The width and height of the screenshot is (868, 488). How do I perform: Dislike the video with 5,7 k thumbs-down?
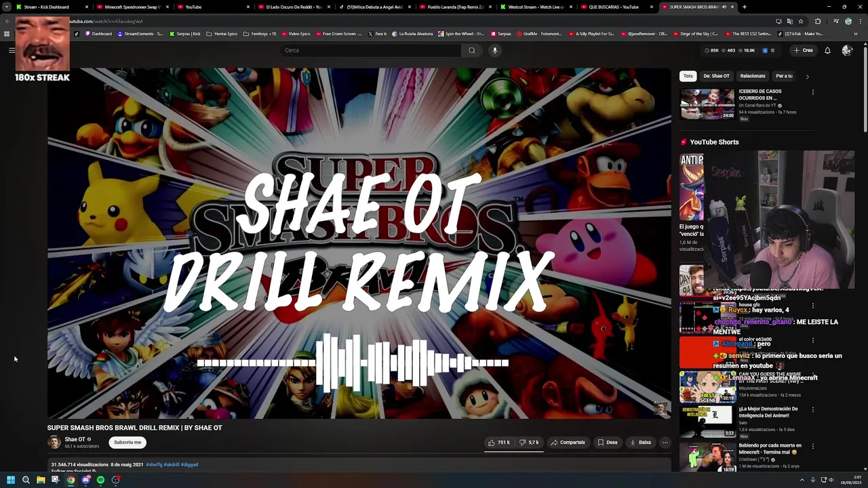pos(530,443)
